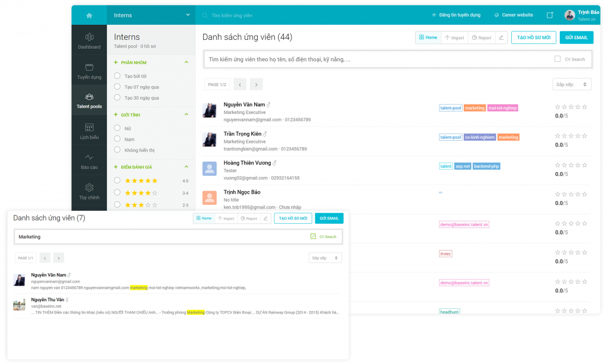Enable CV Search checkbox in main search bar
The image size is (608, 364).
[557, 59]
